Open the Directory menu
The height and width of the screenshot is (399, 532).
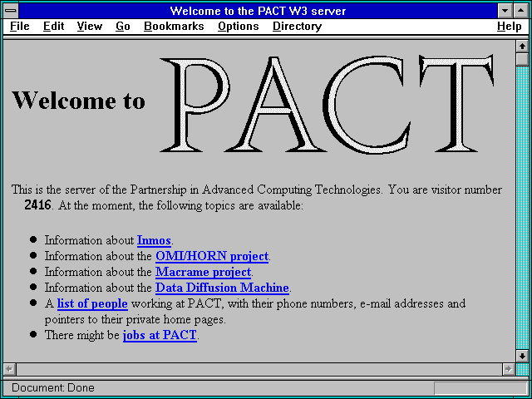tap(297, 26)
